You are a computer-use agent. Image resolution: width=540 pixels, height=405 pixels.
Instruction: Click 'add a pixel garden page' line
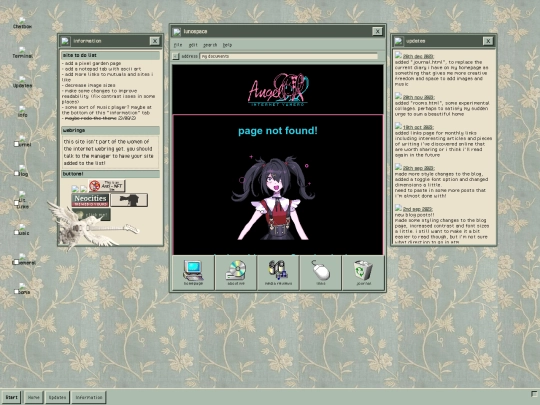92,64
